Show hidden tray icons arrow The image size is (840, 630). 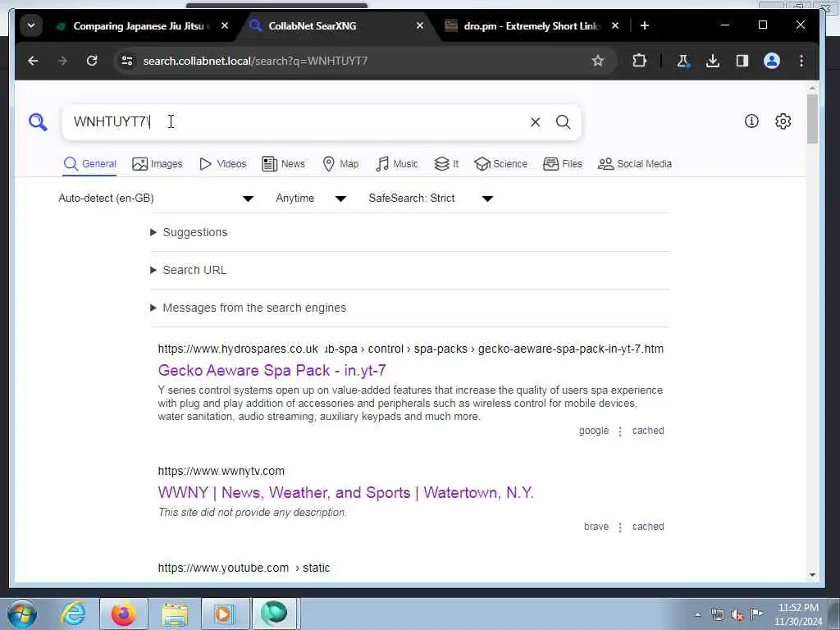697,614
